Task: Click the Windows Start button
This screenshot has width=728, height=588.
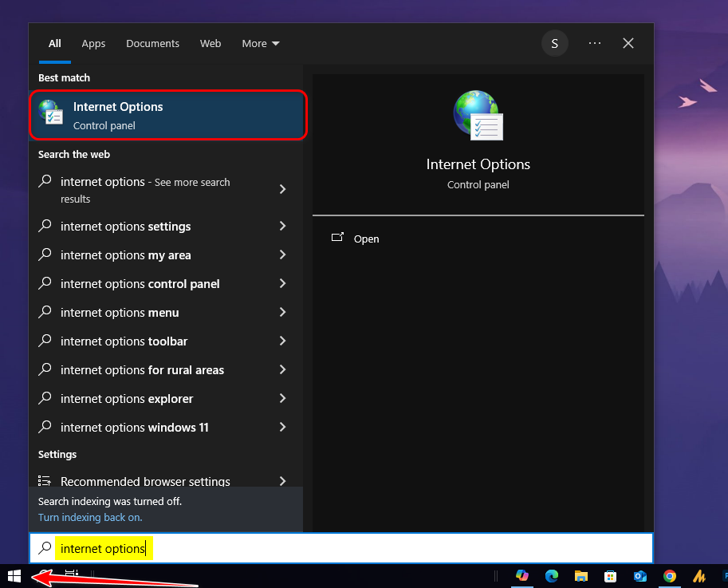Action: pos(14,576)
